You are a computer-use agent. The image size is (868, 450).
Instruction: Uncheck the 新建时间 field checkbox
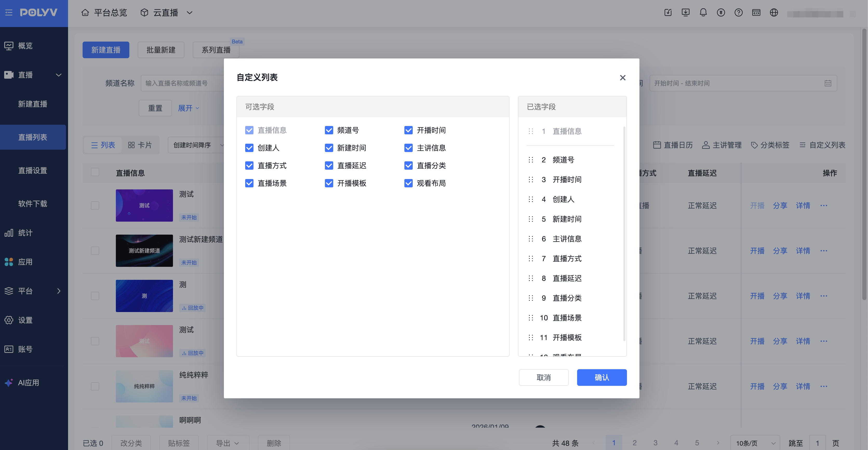coord(329,148)
